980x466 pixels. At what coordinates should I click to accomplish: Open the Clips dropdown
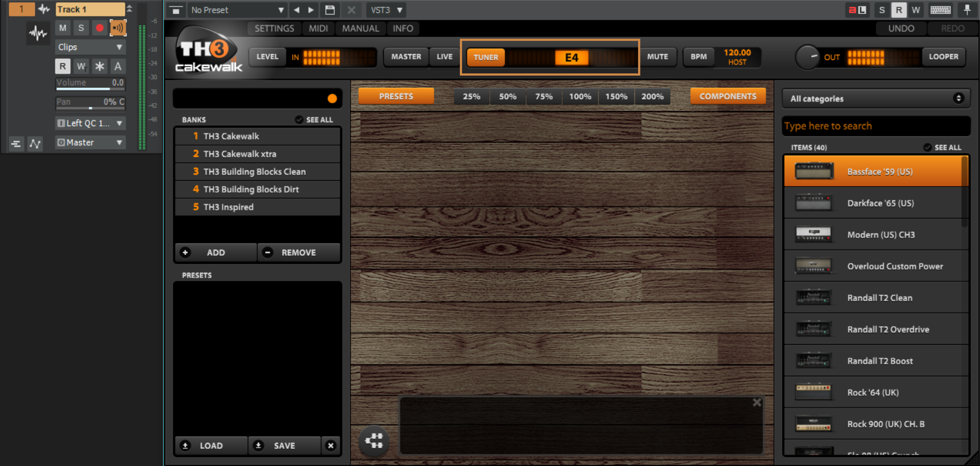90,47
